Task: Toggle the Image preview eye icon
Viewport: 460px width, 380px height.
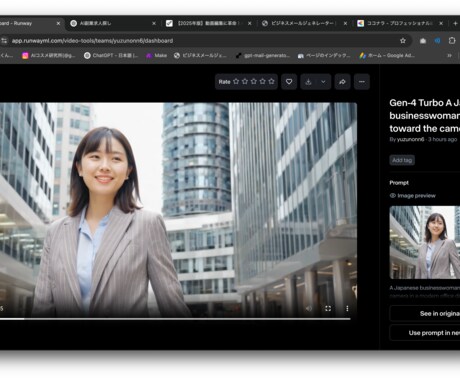Action: (x=393, y=196)
